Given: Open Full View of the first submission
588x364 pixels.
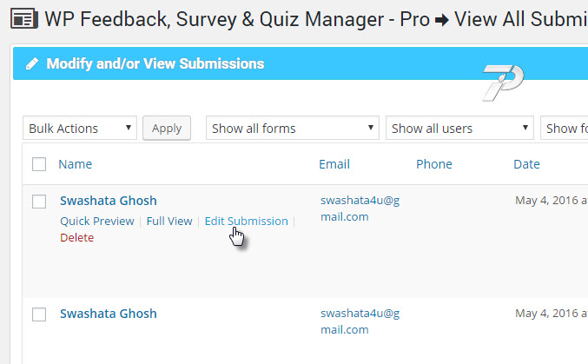Looking at the screenshot, I should point(169,221).
